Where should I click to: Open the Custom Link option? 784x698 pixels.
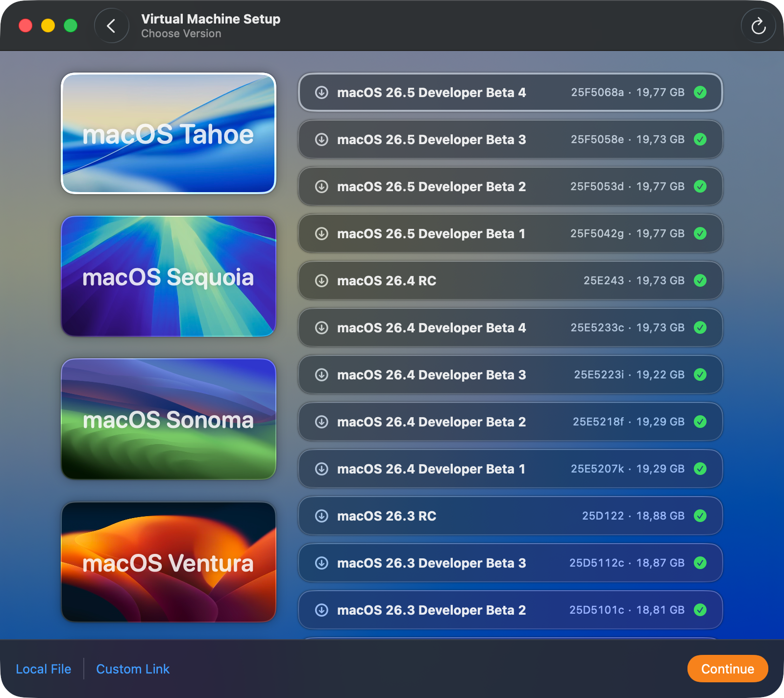[133, 669]
